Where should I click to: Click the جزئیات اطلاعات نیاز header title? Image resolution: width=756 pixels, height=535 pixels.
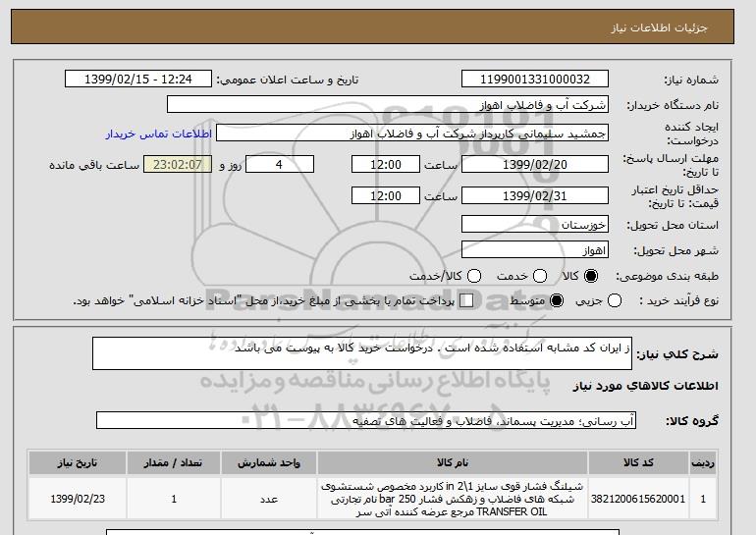659,27
